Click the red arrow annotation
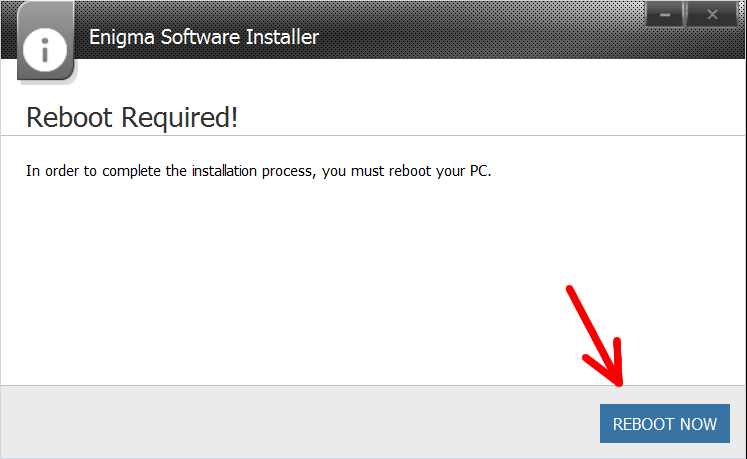This screenshot has width=747, height=459. click(x=597, y=336)
